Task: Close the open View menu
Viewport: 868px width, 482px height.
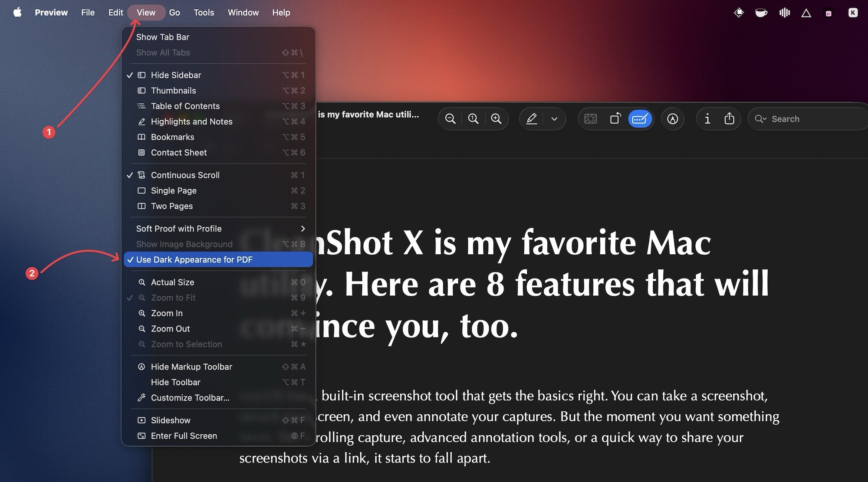Action: coord(146,13)
